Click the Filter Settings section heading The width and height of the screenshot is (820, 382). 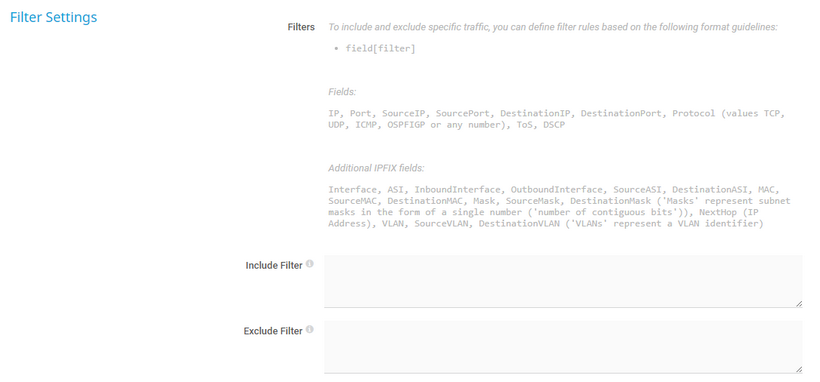click(x=53, y=17)
